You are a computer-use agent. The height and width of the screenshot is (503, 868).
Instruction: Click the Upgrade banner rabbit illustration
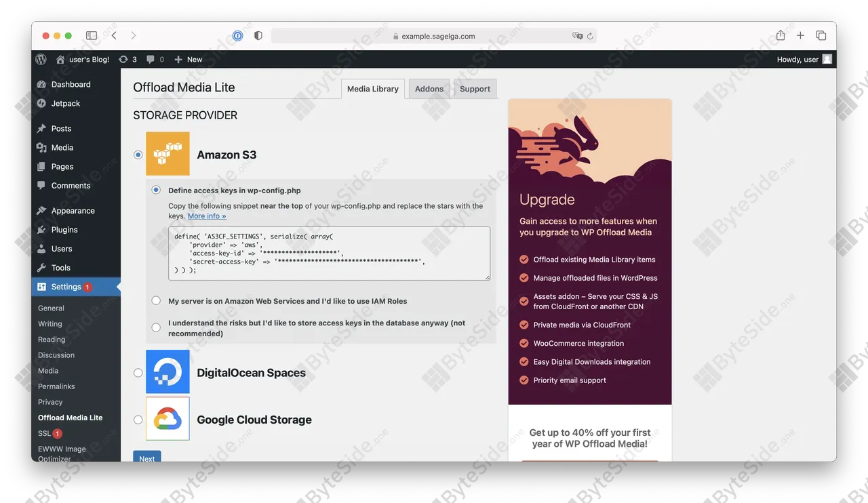click(x=590, y=141)
